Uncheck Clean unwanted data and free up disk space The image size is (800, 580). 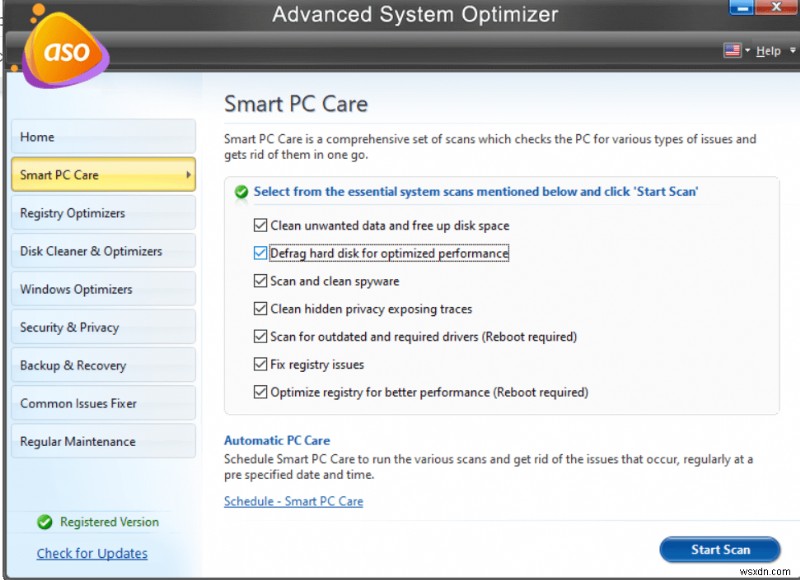click(260, 225)
